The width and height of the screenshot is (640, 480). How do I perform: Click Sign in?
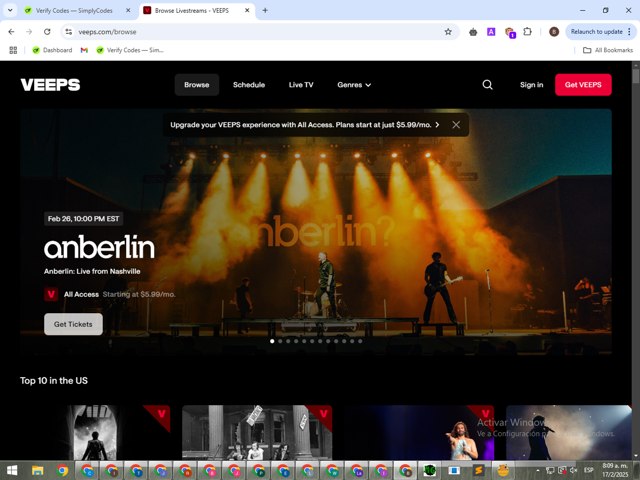pyautogui.click(x=531, y=85)
